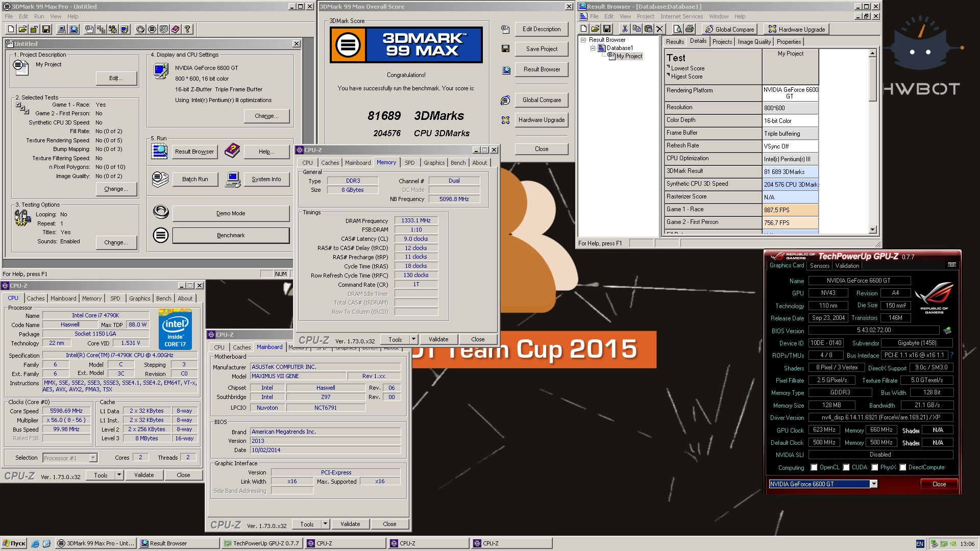Click Edit button under Project Description
This screenshot has height=551, width=980.
[x=116, y=78]
